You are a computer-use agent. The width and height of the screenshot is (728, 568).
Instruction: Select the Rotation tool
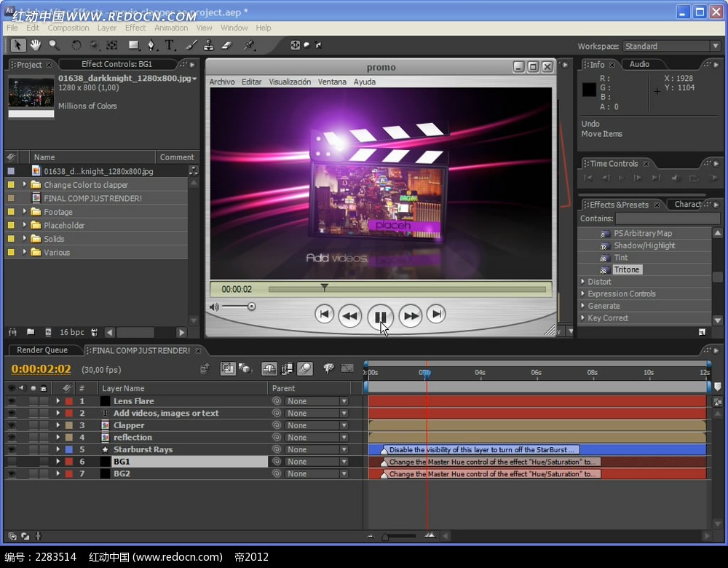(x=76, y=45)
